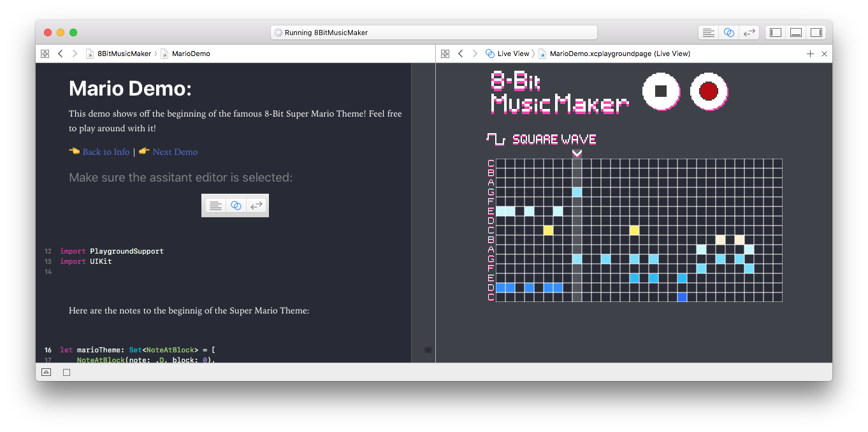Toggle the left cream note in the B row

[720, 240]
